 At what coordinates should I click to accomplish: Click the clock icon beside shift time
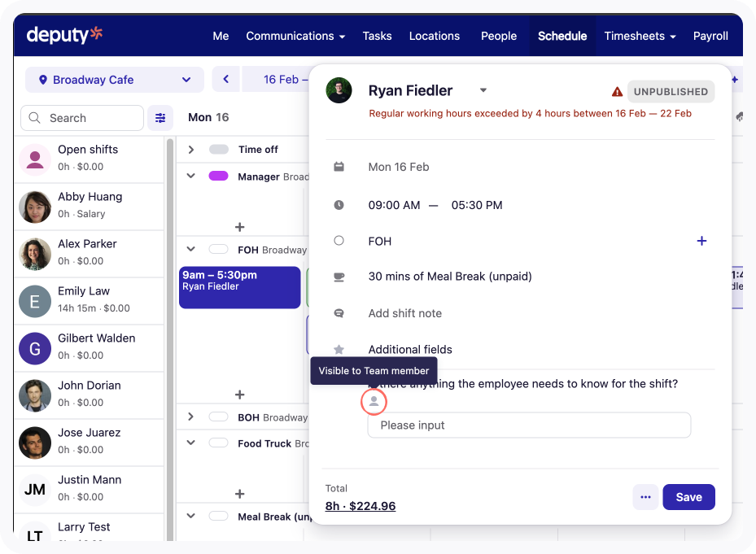339,205
